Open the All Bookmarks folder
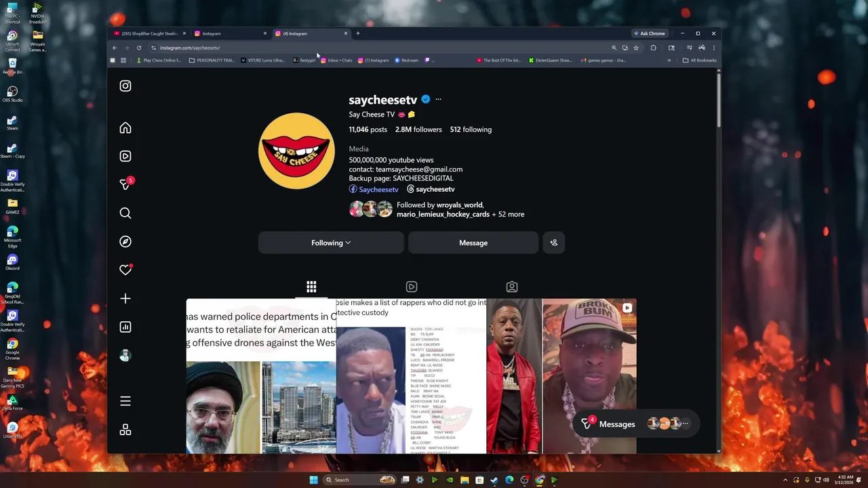Image resolution: width=868 pixels, height=488 pixels. [x=699, y=60]
